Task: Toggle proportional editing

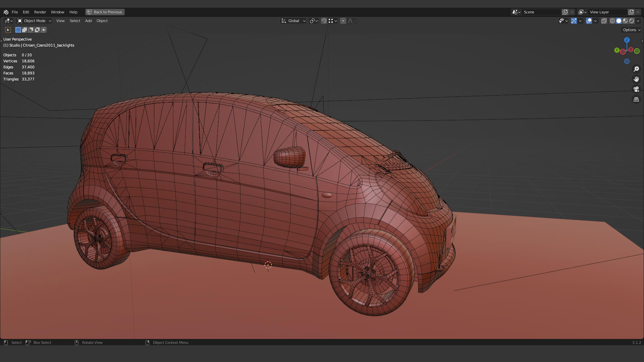Action: click(343, 21)
